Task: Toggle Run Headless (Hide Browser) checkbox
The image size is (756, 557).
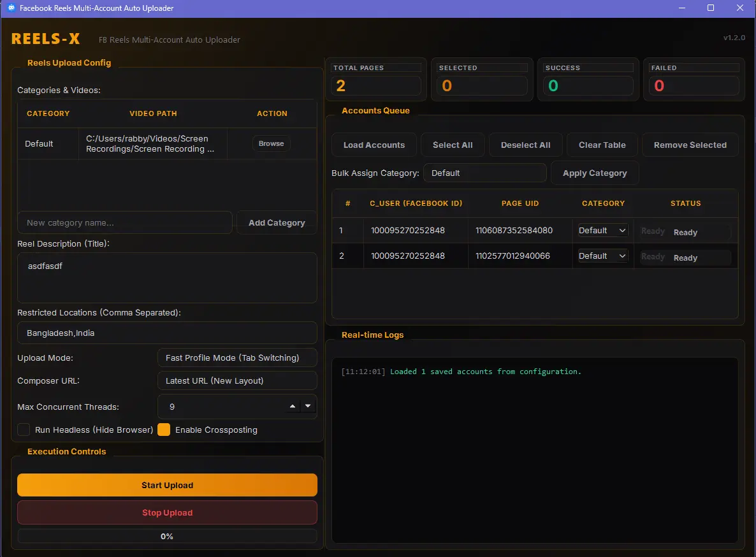Action: coord(24,430)
